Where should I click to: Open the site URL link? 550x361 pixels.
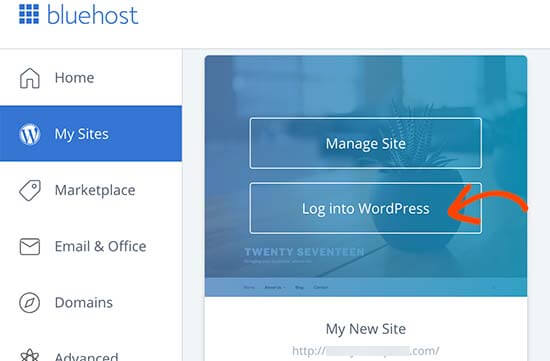point(365,351)
